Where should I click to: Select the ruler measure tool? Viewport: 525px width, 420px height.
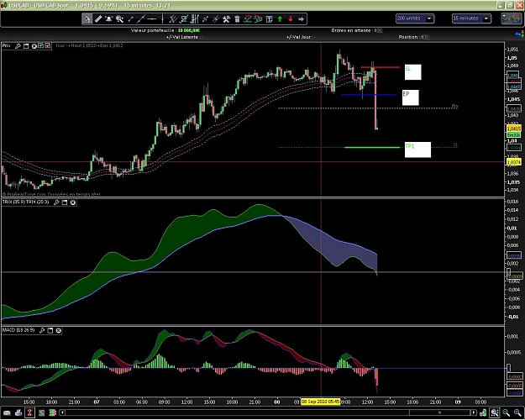coord(98,19)
